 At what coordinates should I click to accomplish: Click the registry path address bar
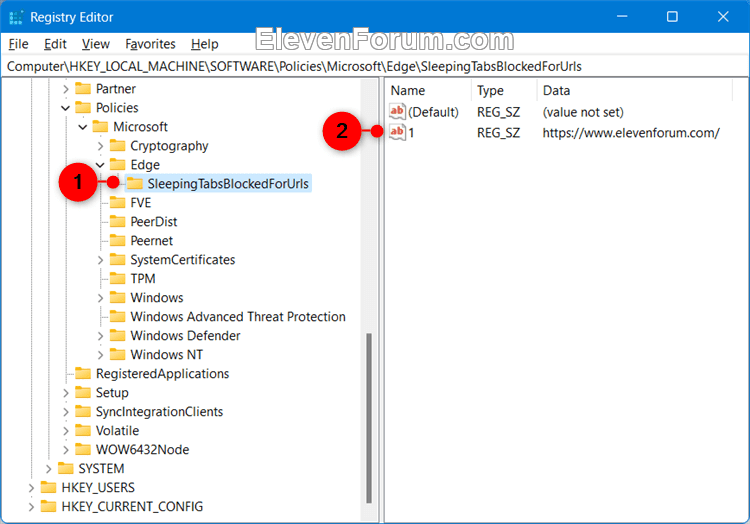click(x=375, y=66)
